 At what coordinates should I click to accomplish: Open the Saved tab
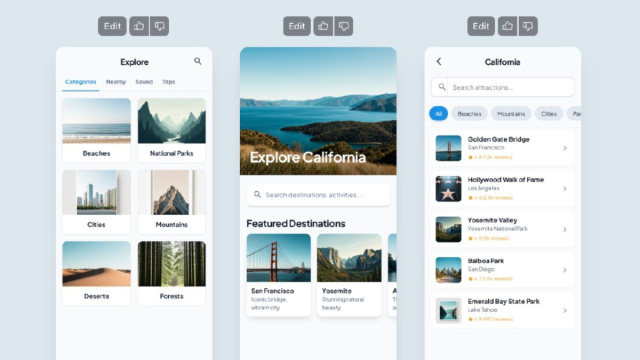144,82
